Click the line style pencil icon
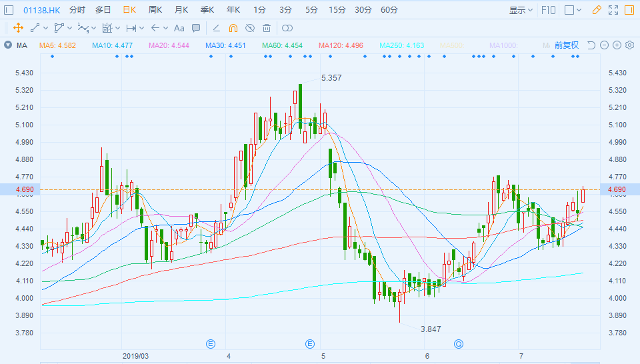The image size is (640, 364). pos(216,28)
